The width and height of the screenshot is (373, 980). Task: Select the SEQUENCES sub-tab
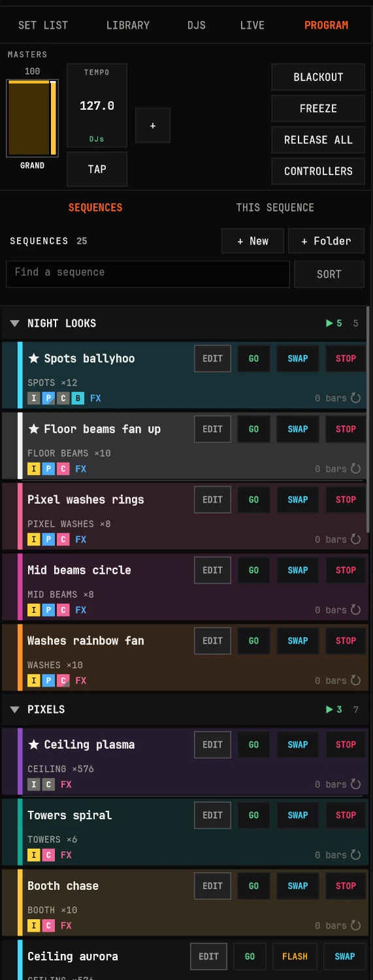[x=95, y=208]
